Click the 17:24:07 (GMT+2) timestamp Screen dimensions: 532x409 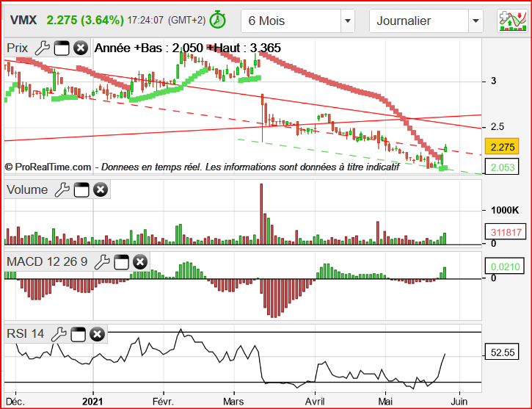tap(167, 20)
